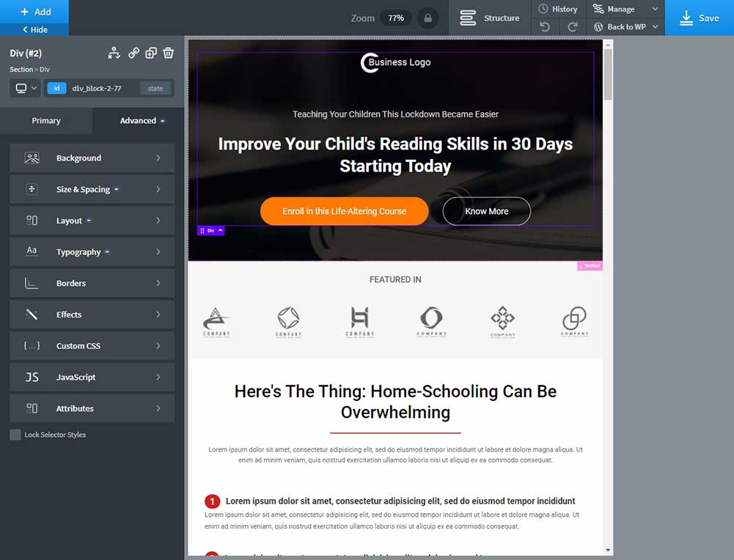Viewport: 734px width, 560px height.
Task: Expand Custom CSS chevron arrow
Action: 158,346
